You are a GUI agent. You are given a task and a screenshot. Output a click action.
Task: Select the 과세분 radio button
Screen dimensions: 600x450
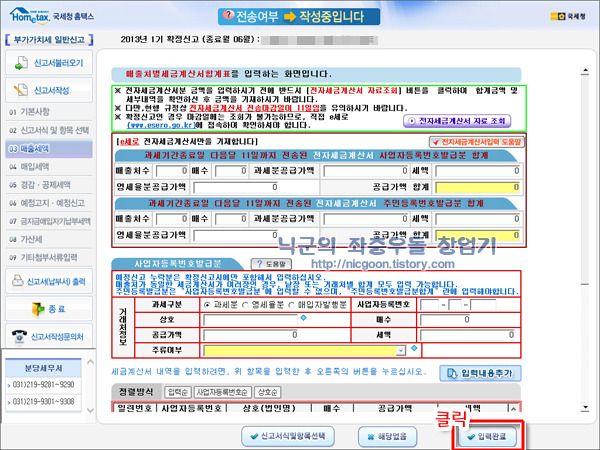point(207,305)
